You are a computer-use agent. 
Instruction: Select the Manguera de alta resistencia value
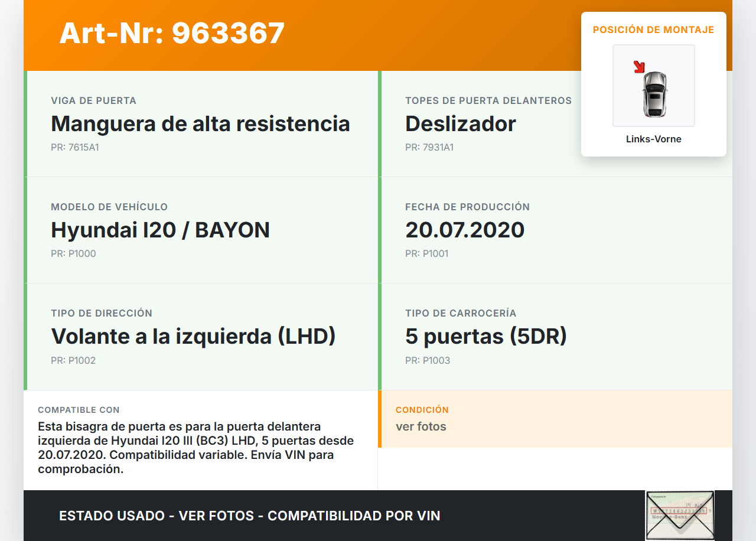tap(200, 124)
